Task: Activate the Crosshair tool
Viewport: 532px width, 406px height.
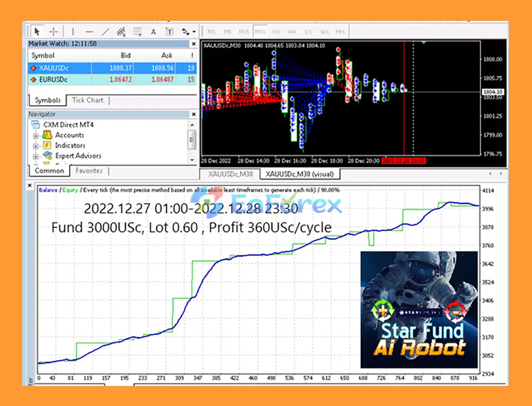Action: pos(54,32)
